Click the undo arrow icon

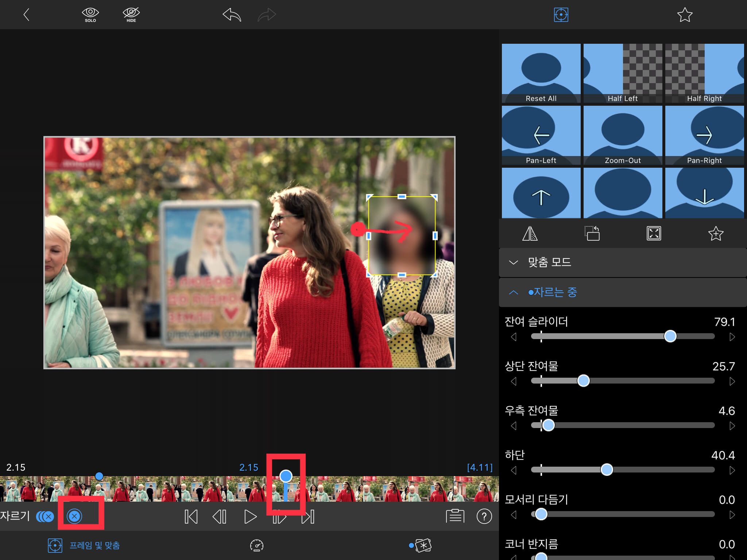pyautogui.click(x=232, y=15)
